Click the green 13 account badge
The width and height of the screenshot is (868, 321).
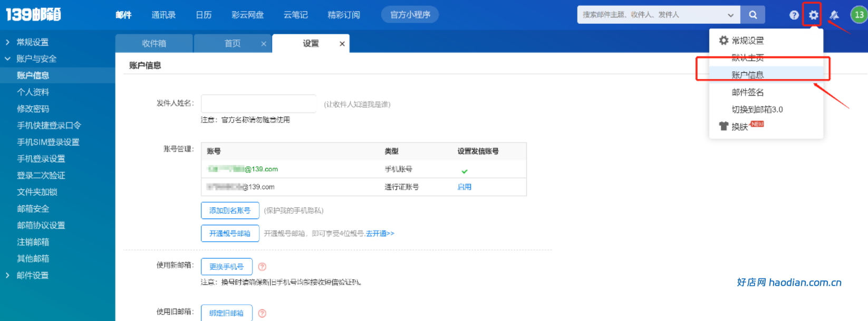[859, 15]
